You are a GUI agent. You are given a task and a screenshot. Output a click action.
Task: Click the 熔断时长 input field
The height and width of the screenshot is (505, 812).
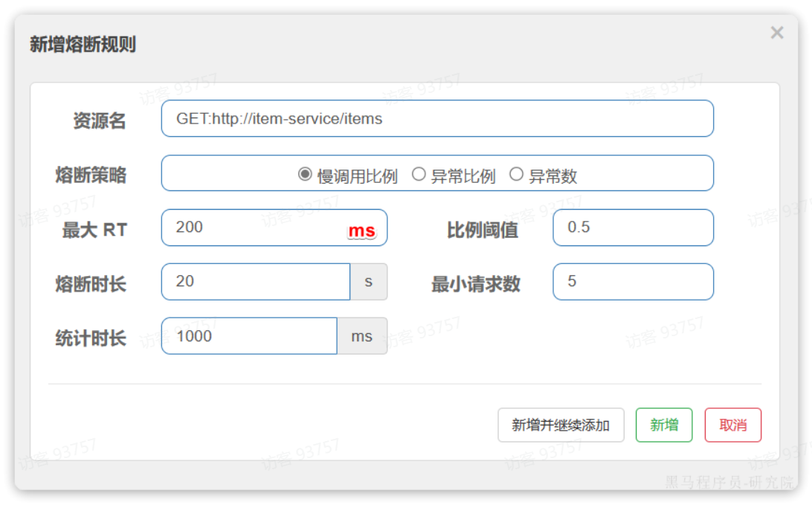256,282
